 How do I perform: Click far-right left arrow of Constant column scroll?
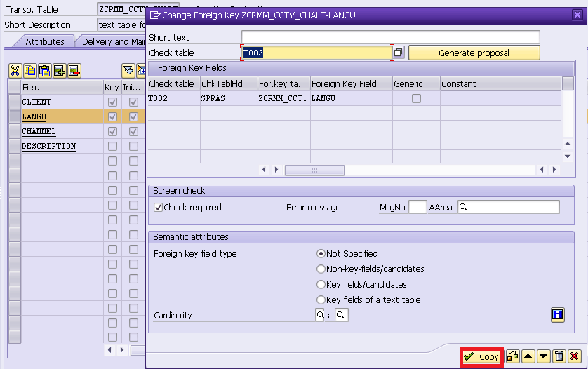542,170
